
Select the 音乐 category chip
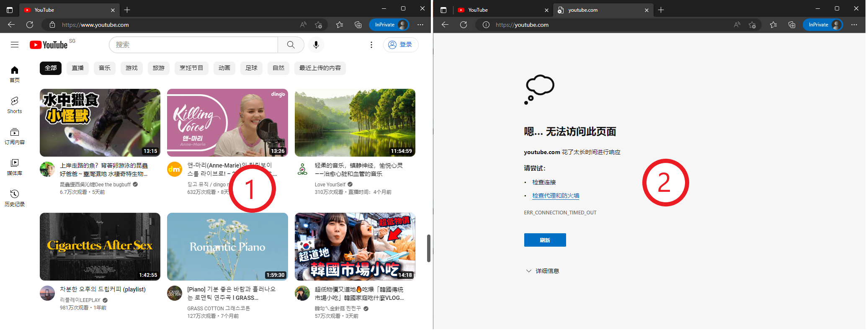tap(105, 68)
